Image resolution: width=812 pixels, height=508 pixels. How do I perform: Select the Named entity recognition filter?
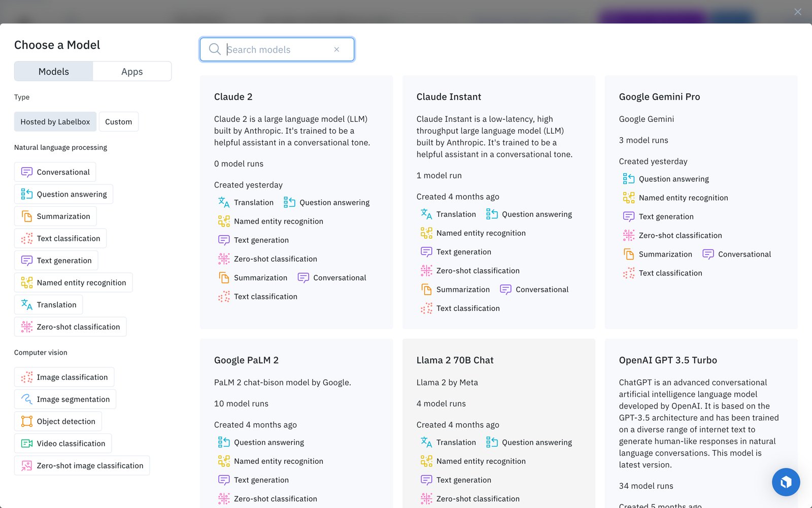point(73,282)
